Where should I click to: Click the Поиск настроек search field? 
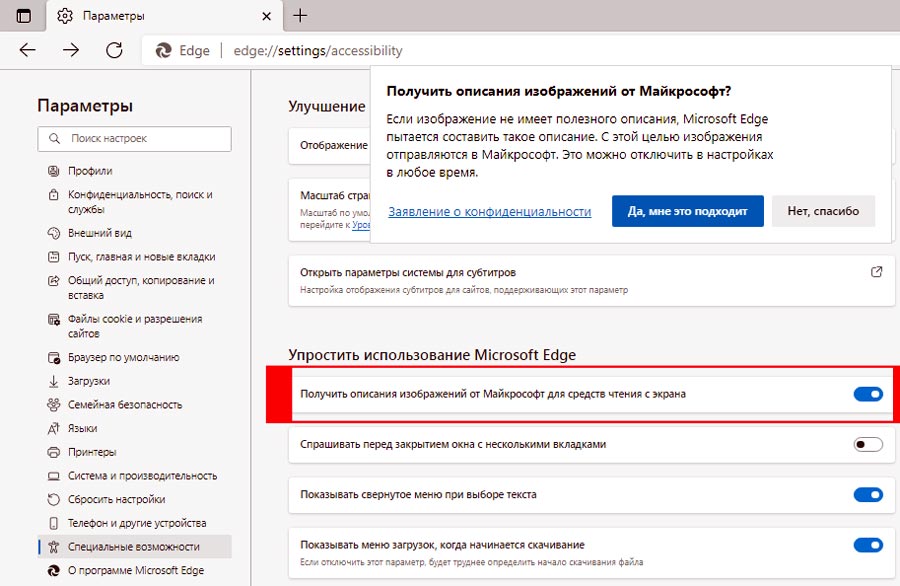click(134, 139)
